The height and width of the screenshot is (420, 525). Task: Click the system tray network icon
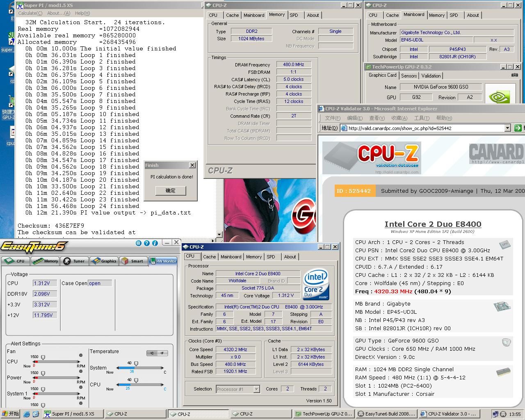tap(495, 414)
